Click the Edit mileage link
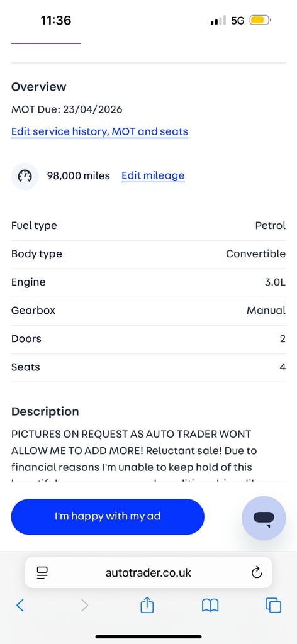This screenshot has width=297, height=644. 153,176
